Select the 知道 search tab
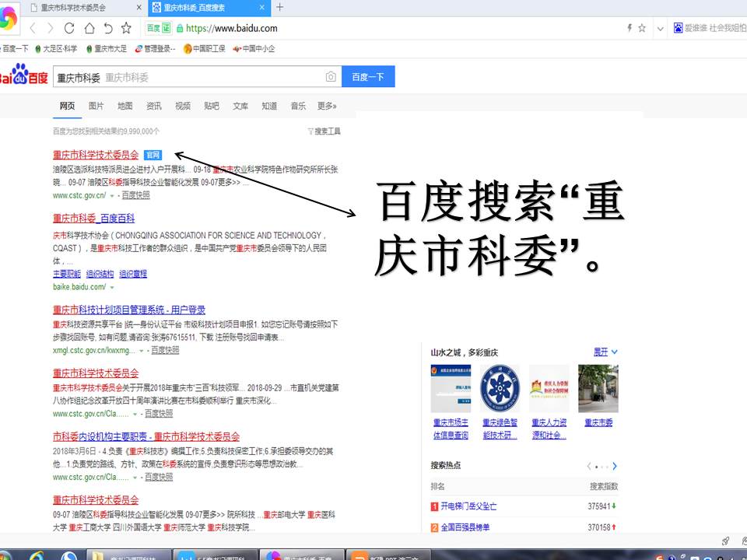Viewport: 747px width, 560px height. pos(269,106)
